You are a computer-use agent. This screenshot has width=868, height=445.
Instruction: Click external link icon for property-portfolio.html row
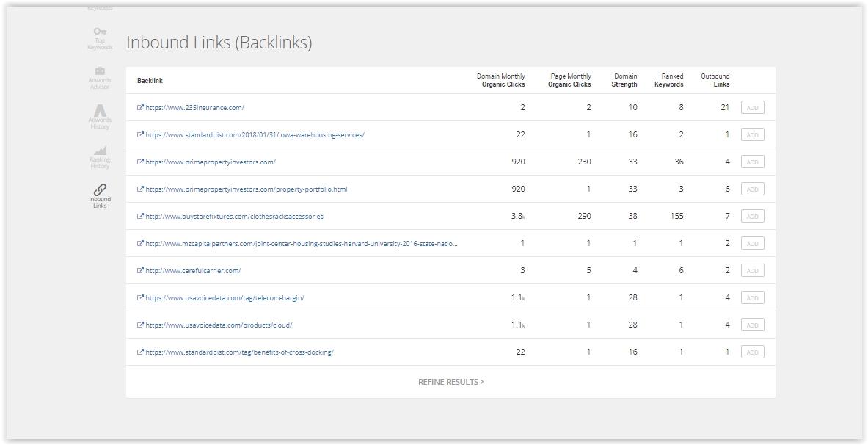click(140, 189)
